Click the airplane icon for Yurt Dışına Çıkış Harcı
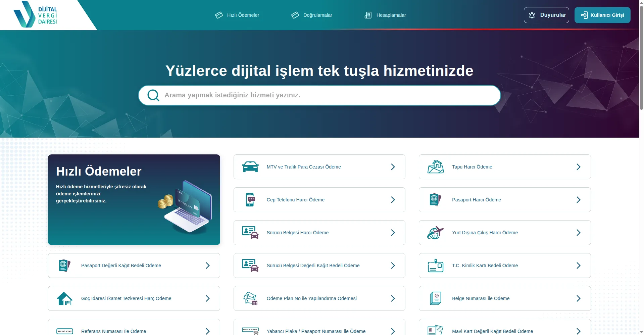644x335 pixels. click(x=436, y=233)
